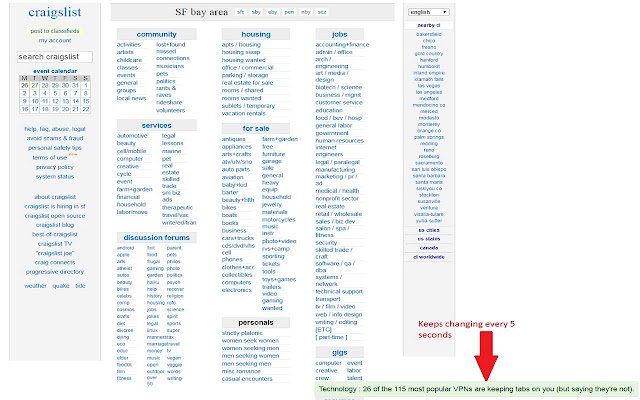The width and height of the screenshot is (640, 400).
Task: Open about craigslist link
Action: point(55,197)
